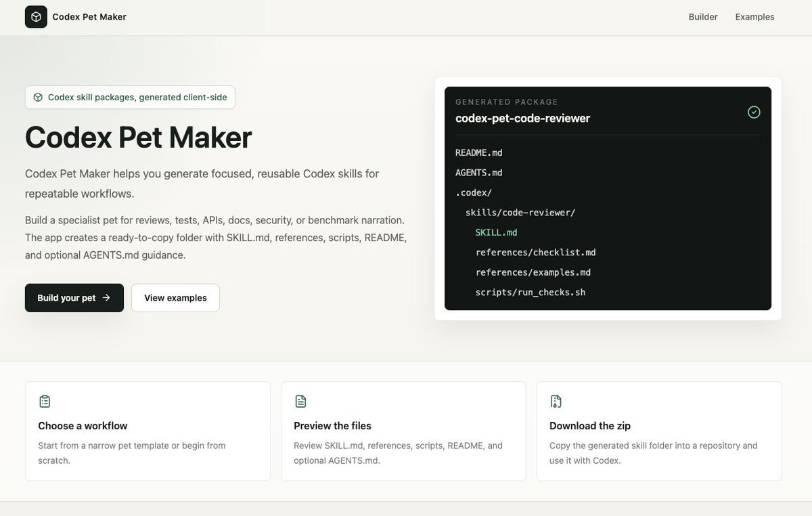The image size is (812, 516).
Task: Click the document icon above Preview the files
Action: (300, 402)
